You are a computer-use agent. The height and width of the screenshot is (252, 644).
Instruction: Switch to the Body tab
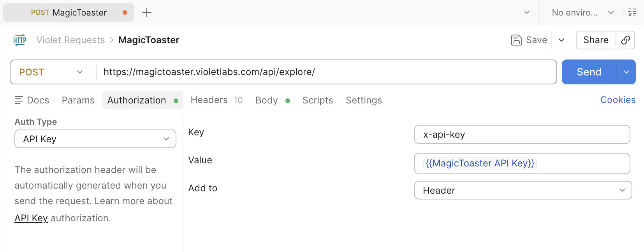click(x=267, y=100)
